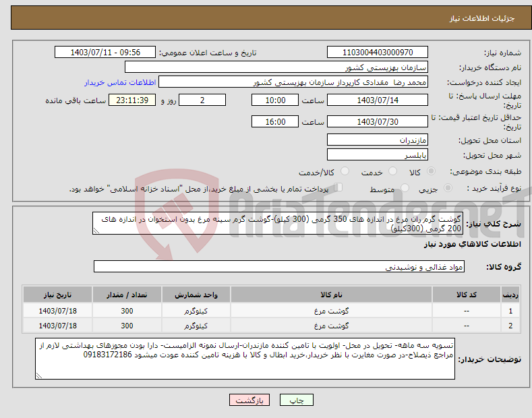Open اطلاعات تماس خریدار link
This screenshot has height=418, width=532.
coord(120,82)
